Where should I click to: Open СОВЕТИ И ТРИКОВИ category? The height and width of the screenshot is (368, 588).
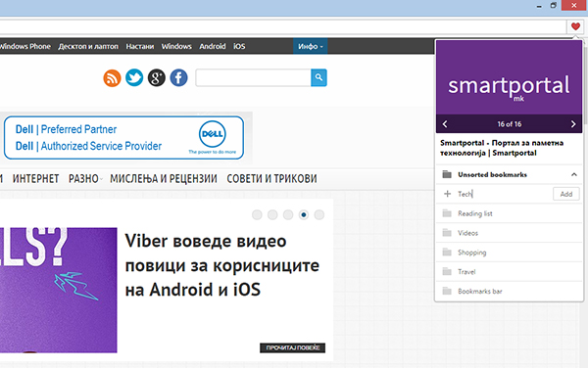tap(271, 178)
